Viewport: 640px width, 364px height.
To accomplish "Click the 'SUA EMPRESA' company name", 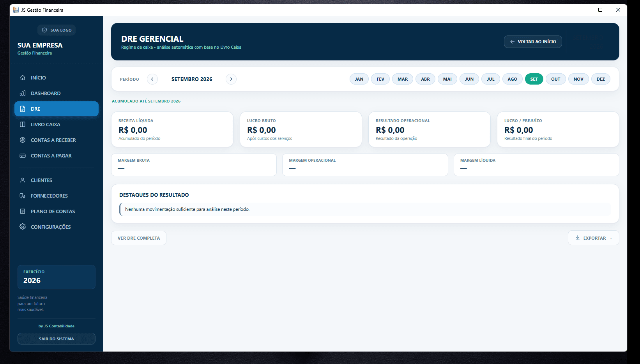I will [x=40, y=45].
